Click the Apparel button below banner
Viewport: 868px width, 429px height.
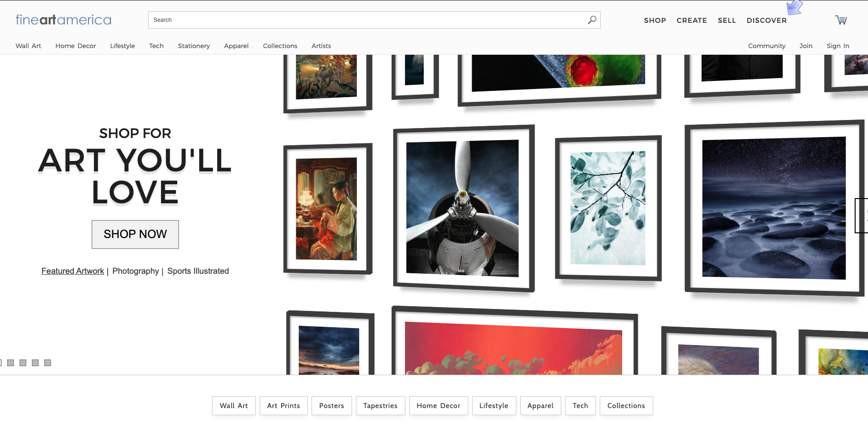click(x=541, y=406)
